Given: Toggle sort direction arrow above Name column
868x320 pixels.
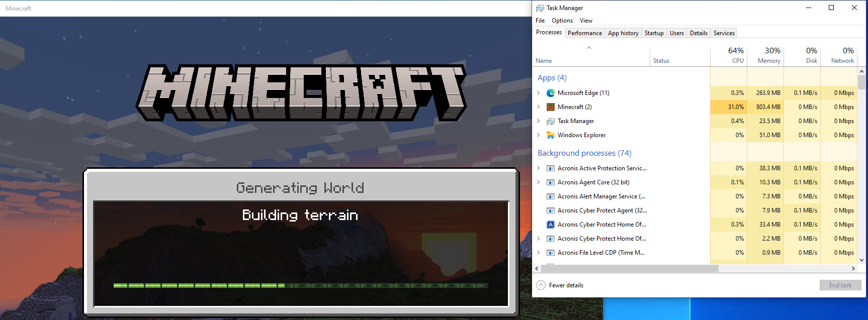Looking at the screenshot, I should [589, 48].
